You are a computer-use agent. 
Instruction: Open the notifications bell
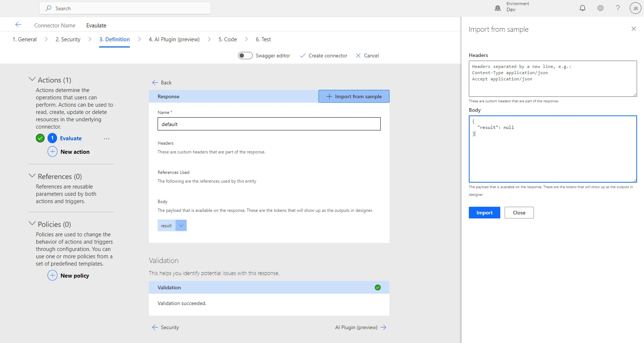click(x=583, y=8)
